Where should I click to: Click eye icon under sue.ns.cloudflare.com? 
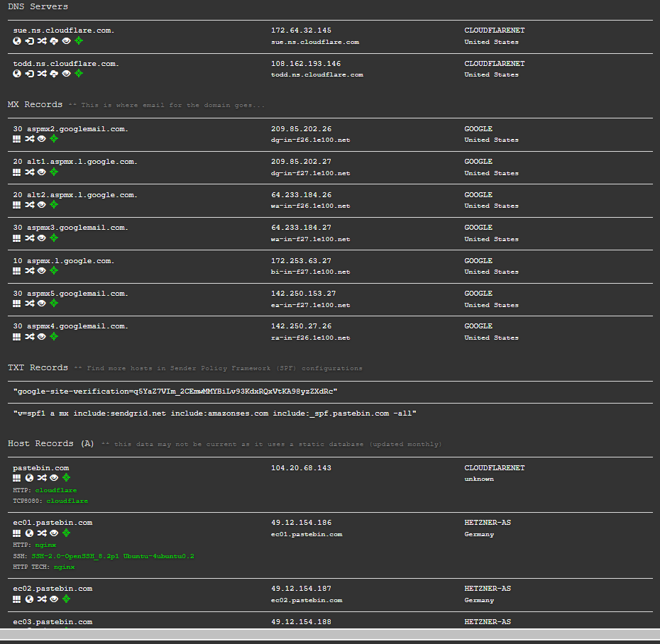[x=66, y=41]
